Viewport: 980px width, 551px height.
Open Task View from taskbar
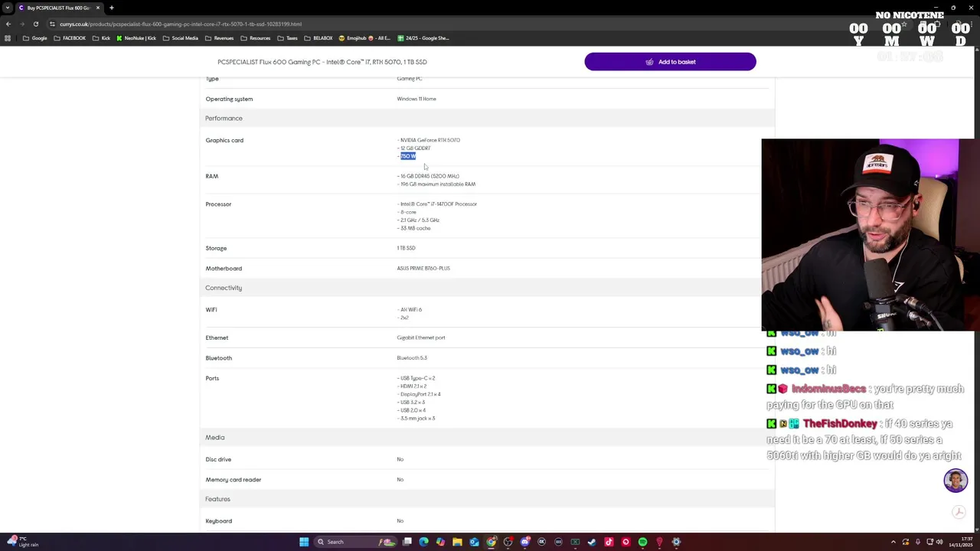click(407, 542)
